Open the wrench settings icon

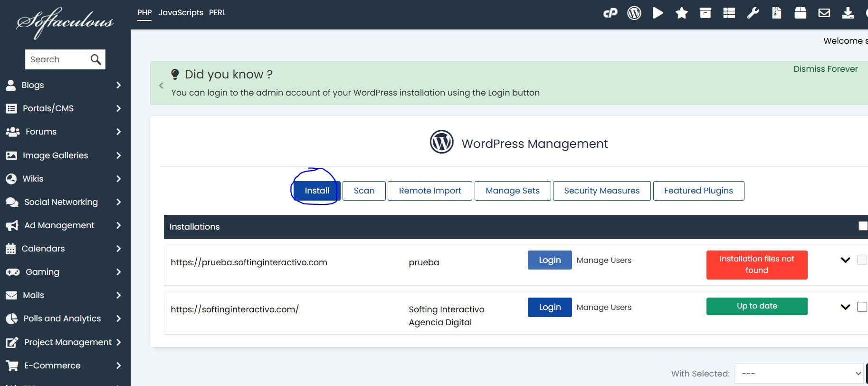pyautogui.click(x=753, y=13)
